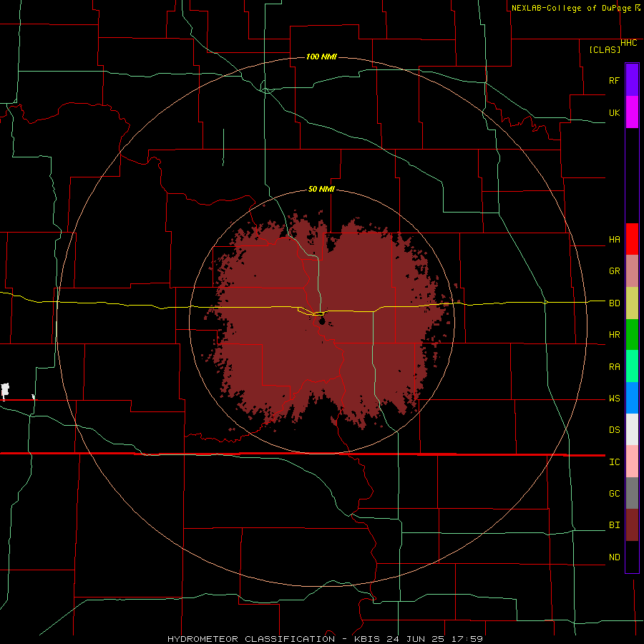Click the RA light green legend swatch
Viewport: 644px width, 644px height.
tap(632, 366)
